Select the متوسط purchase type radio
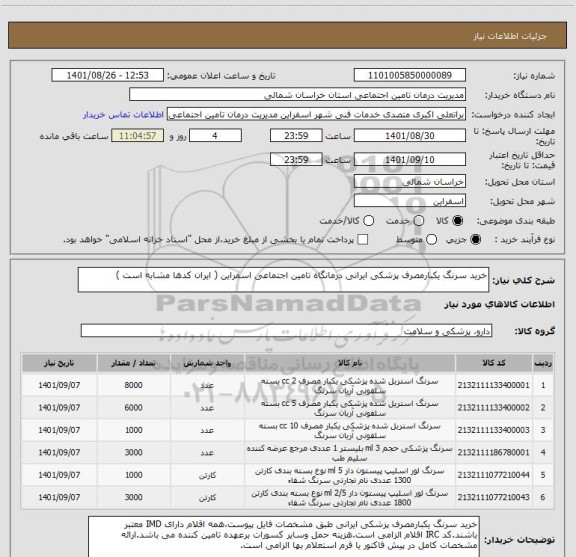Screen dimensions: 576x557 [x=431, y=240]
